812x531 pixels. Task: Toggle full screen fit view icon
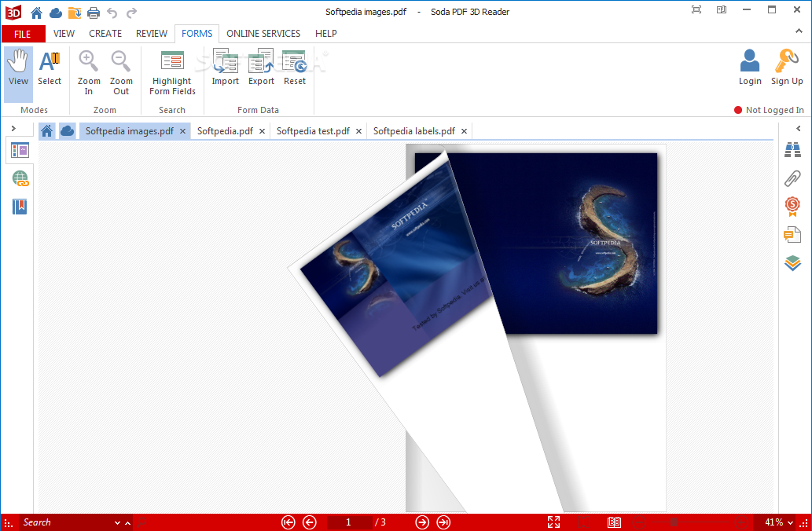click(553, 522)
